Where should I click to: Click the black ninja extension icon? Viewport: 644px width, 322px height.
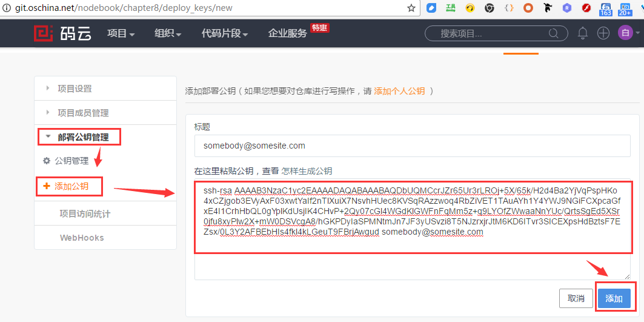[548, 8]
